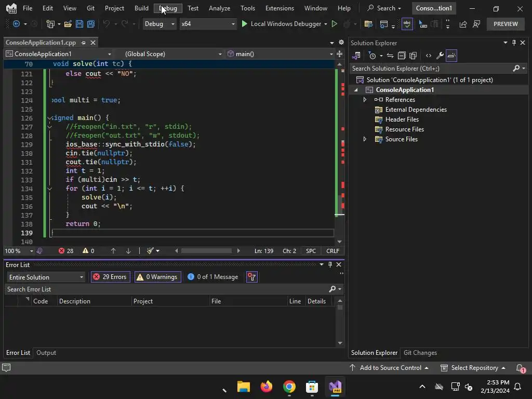The height and width of the screenshot is (399, 532).
Task: Click the find in files folder icon
Action: click(x=368, y=24)
